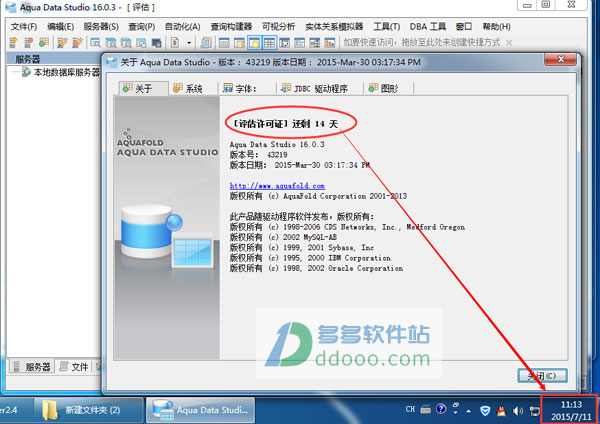600x424 pixels.
Task: Select 本地数据库服务器 tree node
Action: 66,72
